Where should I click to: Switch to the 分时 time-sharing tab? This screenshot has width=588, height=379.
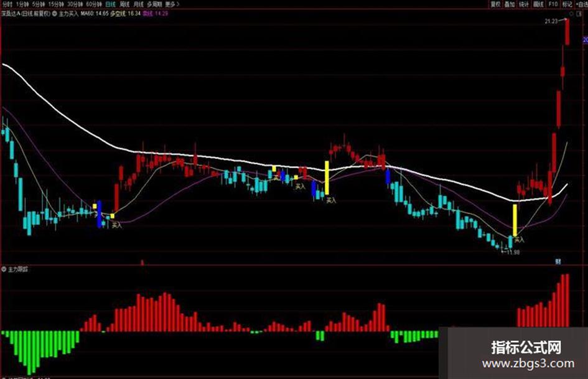[7, 4]
